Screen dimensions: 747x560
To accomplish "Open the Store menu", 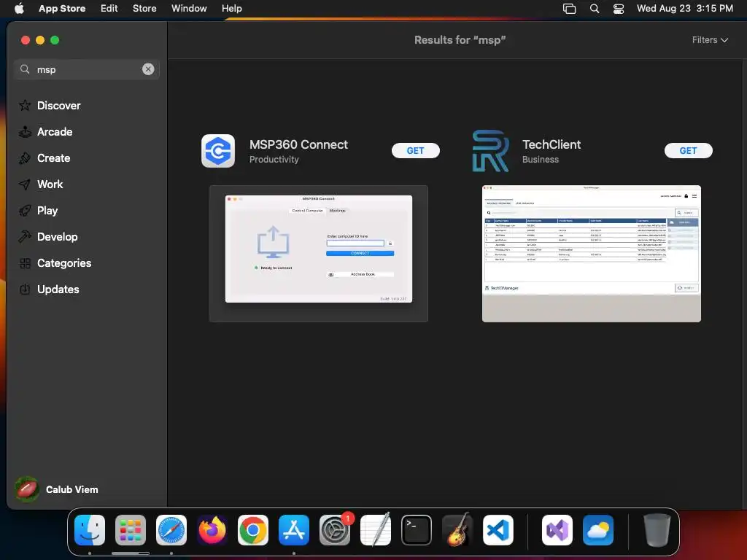I will click(144, 8).
